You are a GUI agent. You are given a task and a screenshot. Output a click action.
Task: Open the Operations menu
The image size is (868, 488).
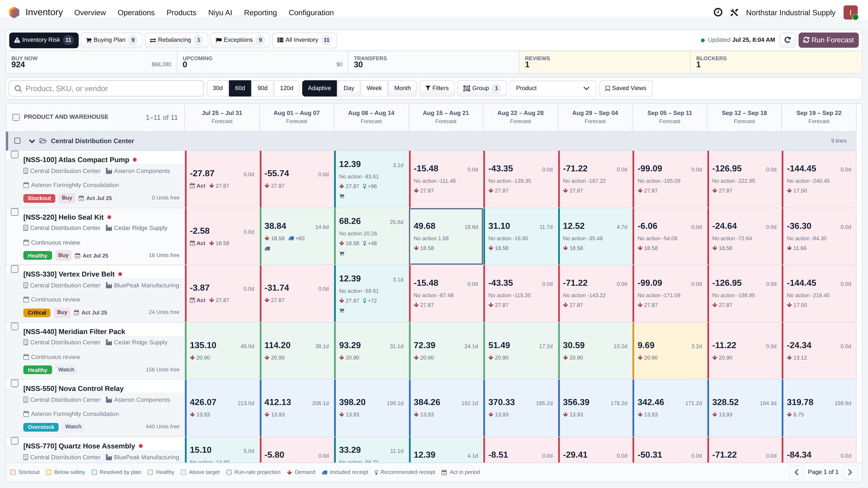136,12
